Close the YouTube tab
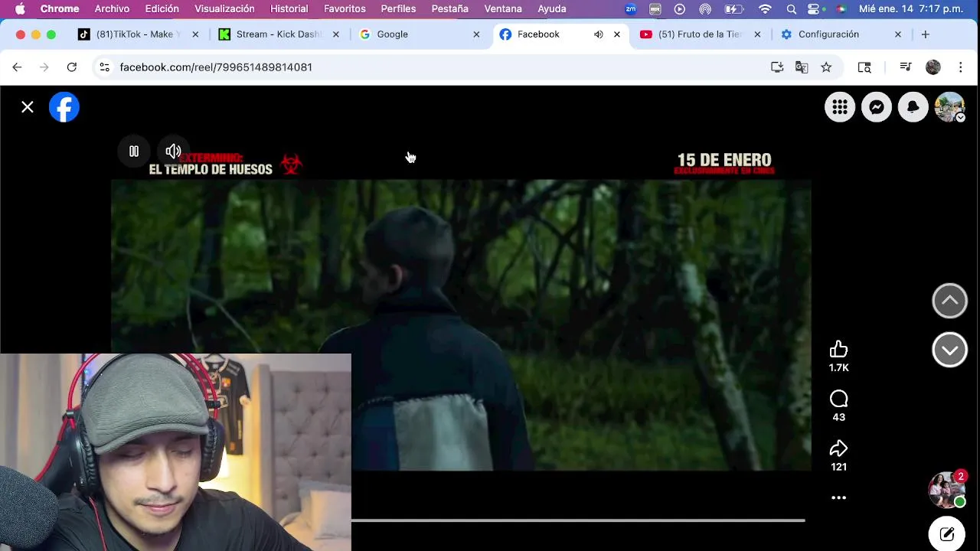Viewport: 980px width, 551px height. (x=757, y=34)
